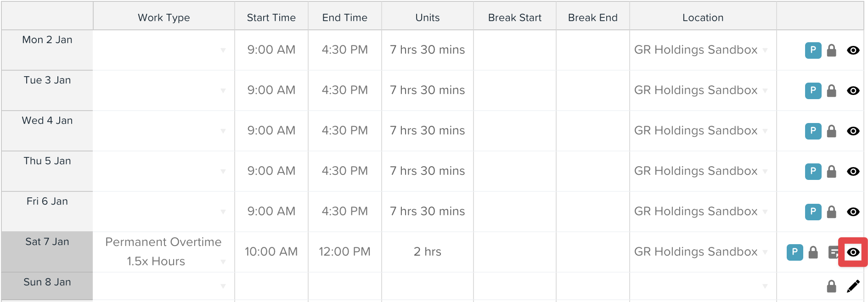The height and width of the screenshot is (302, 868).
Task: Open Location dropdown on Sun 8 Jan row
Action: tap(703, 286)
